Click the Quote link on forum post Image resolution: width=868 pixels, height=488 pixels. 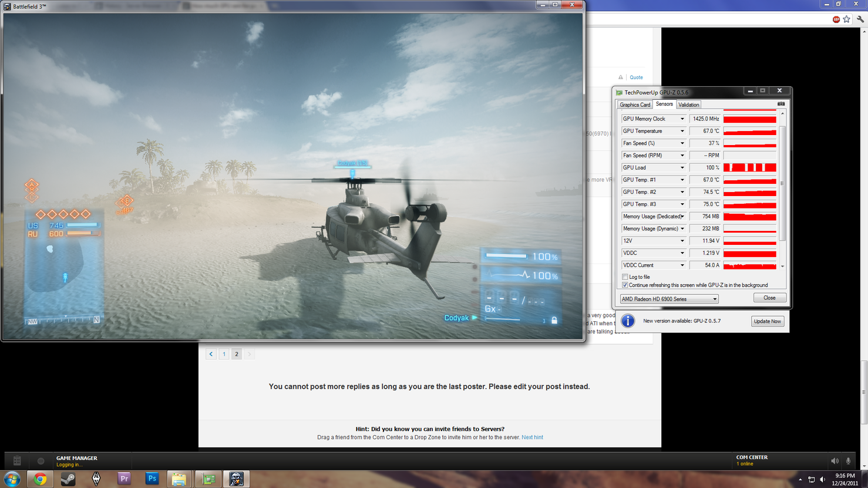[x=636, y=78]
